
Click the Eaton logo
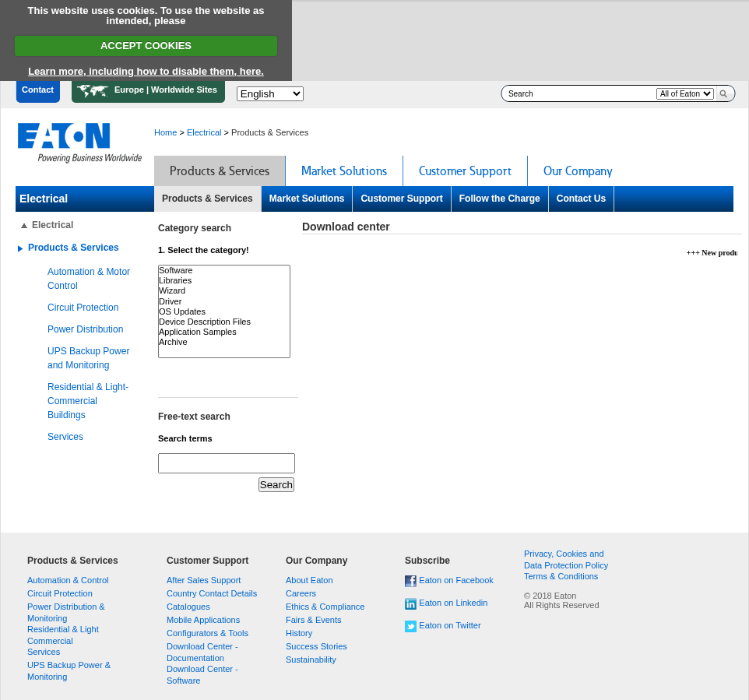pyautogui.click(x=79, y=142)
